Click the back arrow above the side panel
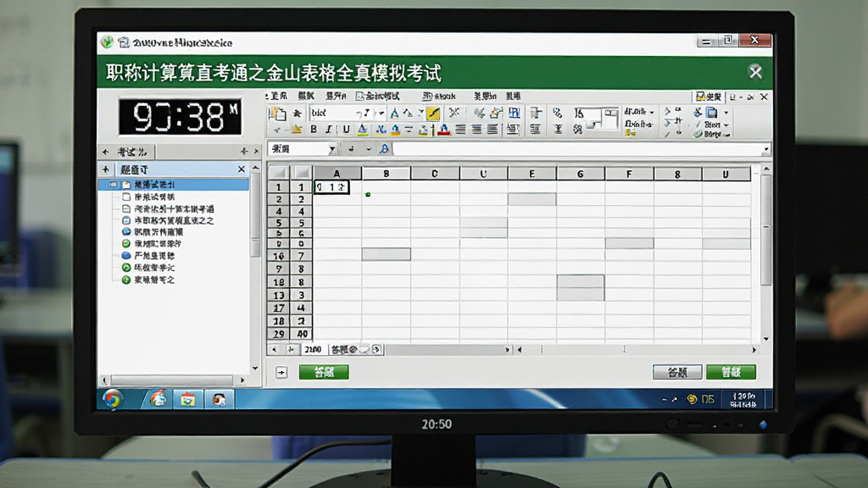Viewport: 868px width, 488px height. [x=106, y=152]
